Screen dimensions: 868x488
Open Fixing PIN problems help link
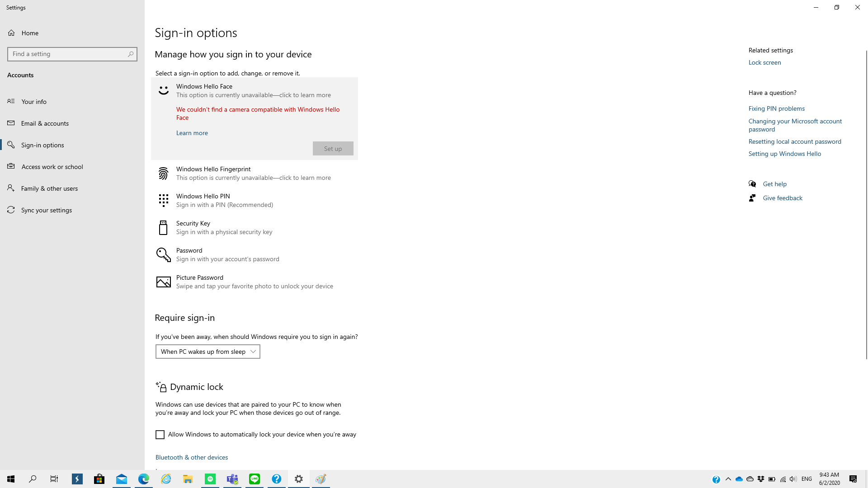tap(777, 108)
